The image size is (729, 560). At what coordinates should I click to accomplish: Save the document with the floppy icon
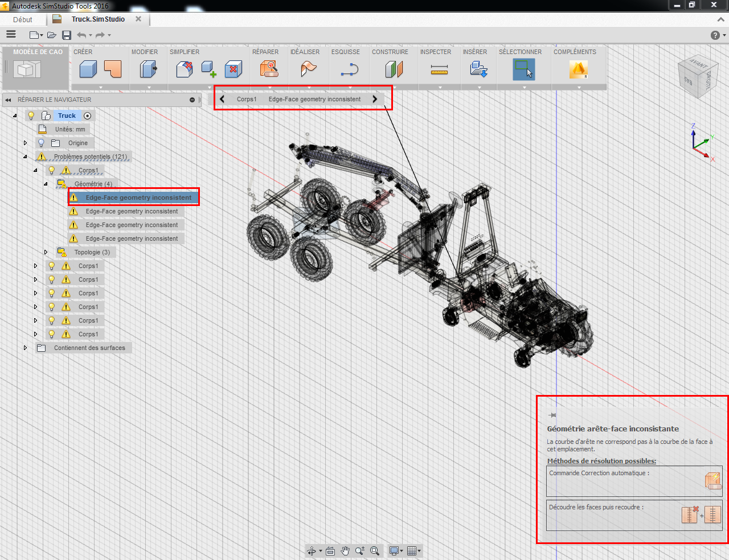[67, 35]
